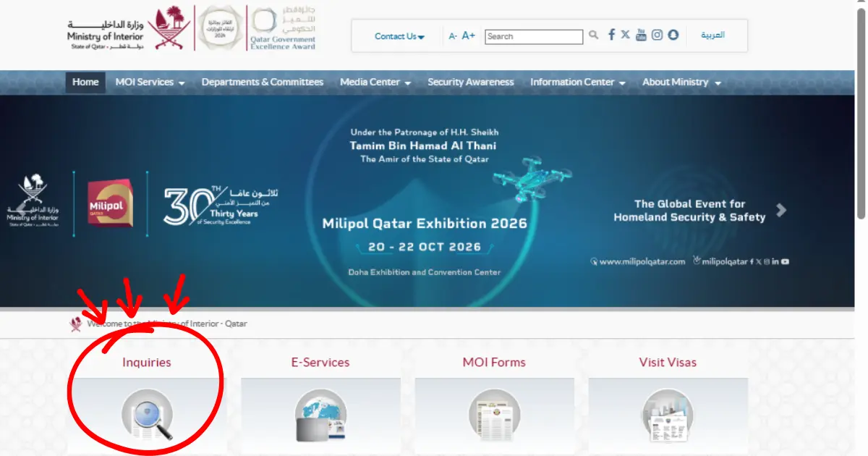
Task: Click the Ministry of Interior logo
Action: [x=128, y=28]
